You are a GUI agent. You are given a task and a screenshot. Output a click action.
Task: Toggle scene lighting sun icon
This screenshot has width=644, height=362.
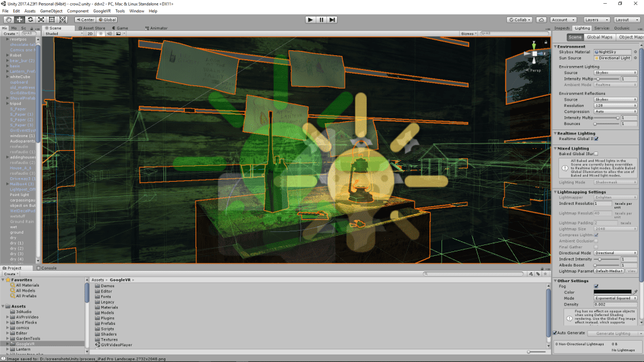point(100,33)
